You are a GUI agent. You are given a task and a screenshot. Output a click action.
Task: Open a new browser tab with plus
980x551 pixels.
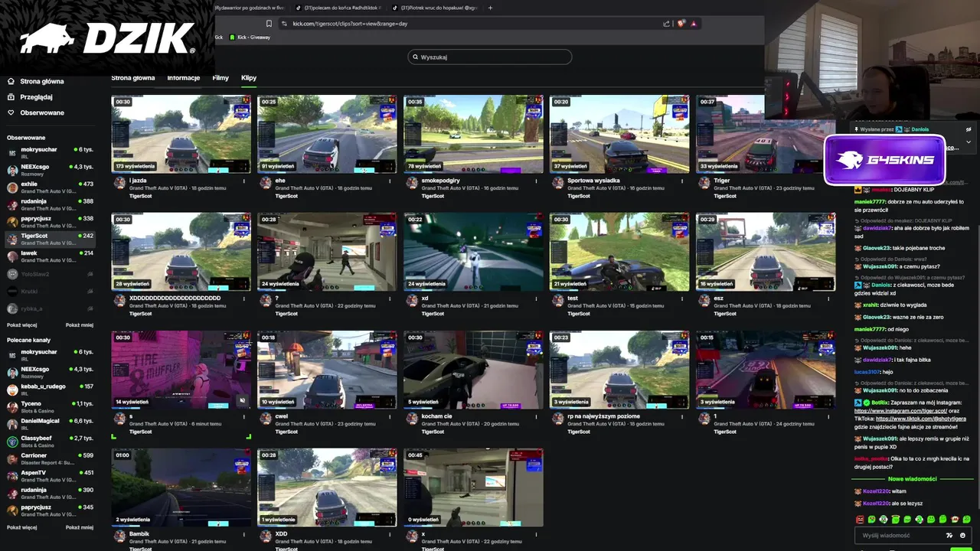[x=490, y=8]
